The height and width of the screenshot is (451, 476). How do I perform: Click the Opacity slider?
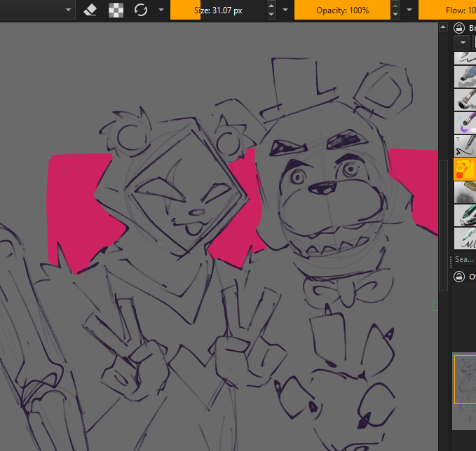(x=342, y=11)
